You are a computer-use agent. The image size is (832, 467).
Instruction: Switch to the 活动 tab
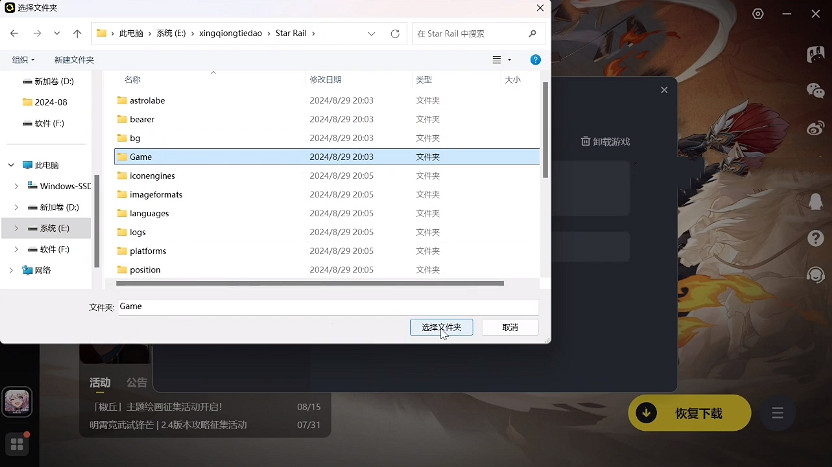pyautogui.click(x=100, y=382)
